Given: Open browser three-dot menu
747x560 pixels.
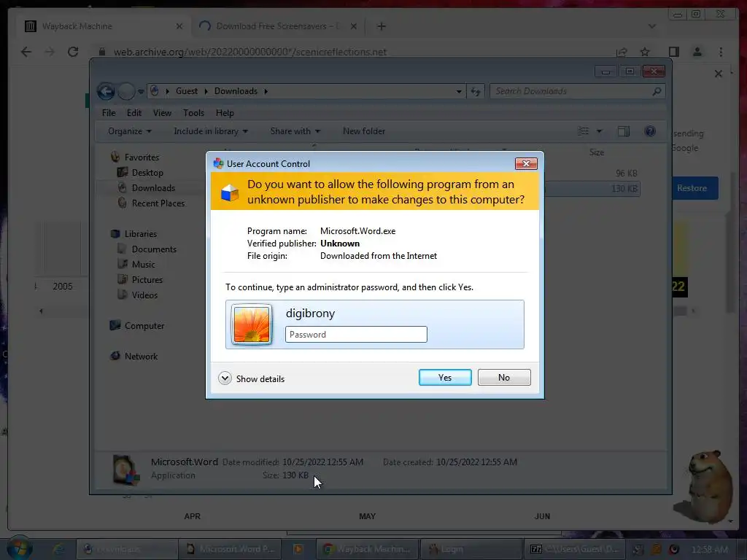Looking at the screenshot, I should click(x=721, y=52).
